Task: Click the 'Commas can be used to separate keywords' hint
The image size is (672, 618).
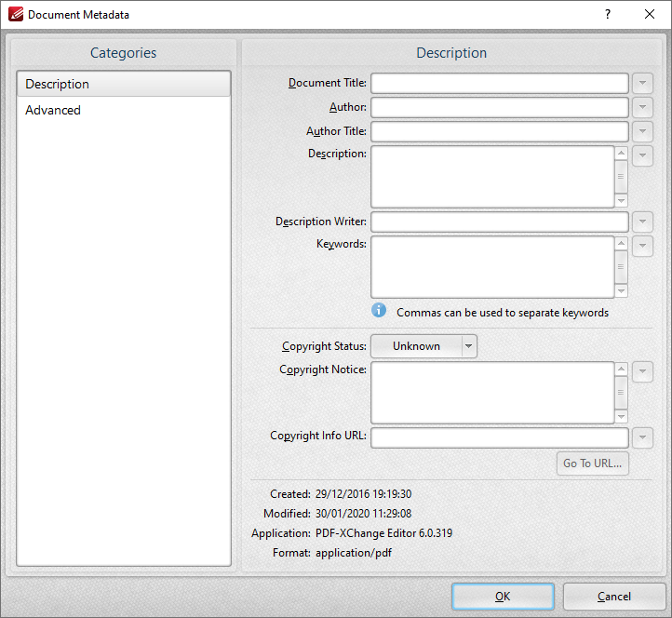Action: pyautogui.click(x=503, y=313)
